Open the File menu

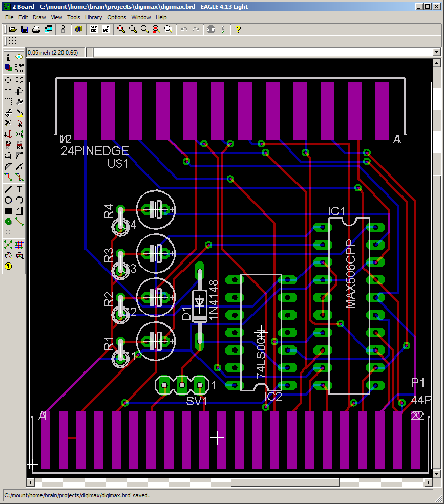point(9,17)
